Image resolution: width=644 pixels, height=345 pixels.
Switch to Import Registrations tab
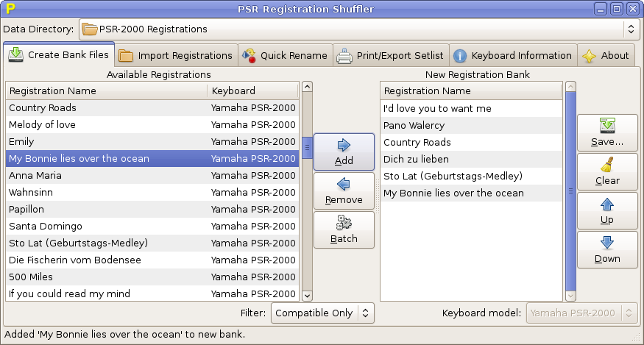tap(177, 55)
